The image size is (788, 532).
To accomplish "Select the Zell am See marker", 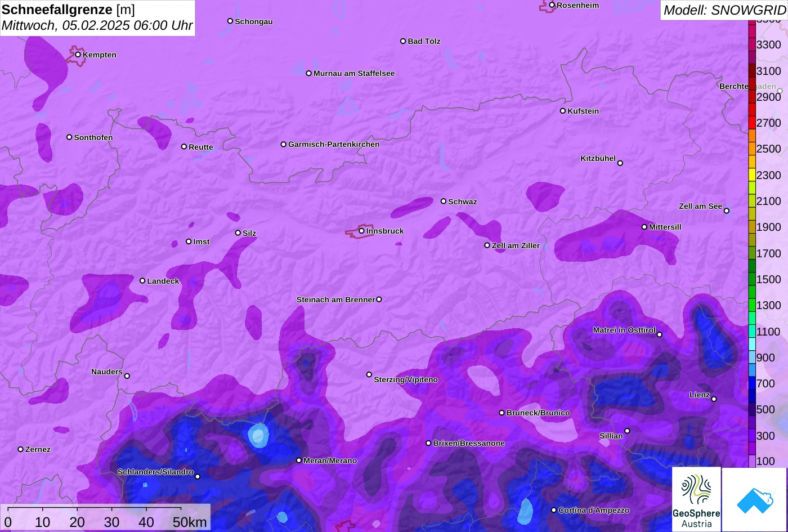I will tap(727, 211).
